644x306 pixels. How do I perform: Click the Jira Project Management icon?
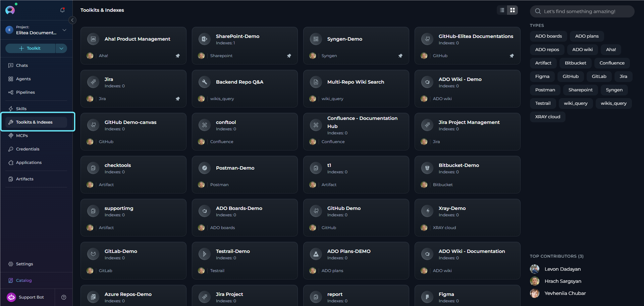tap(427, 125)
